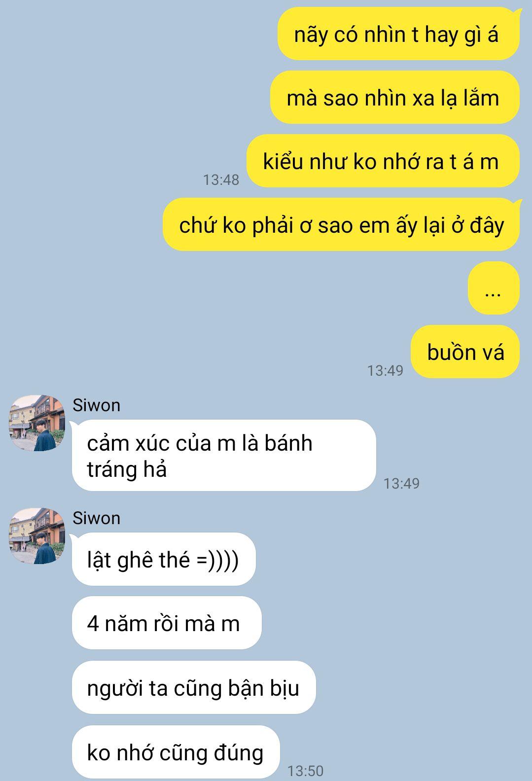Select the "nãy có nhìn t hay gì á" message

pyautogui.click(x=398, y=34)
